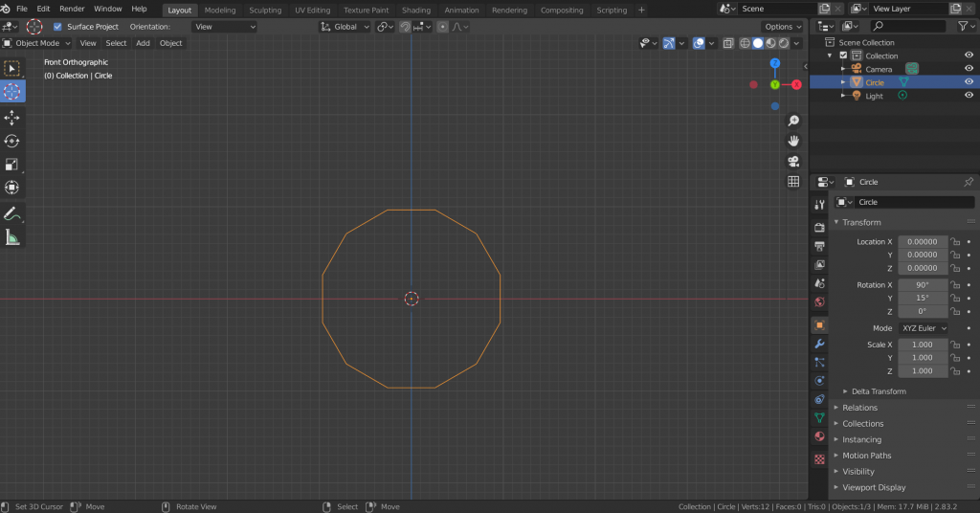
Task: Click the Scale X value field
Action: (923, 345)
